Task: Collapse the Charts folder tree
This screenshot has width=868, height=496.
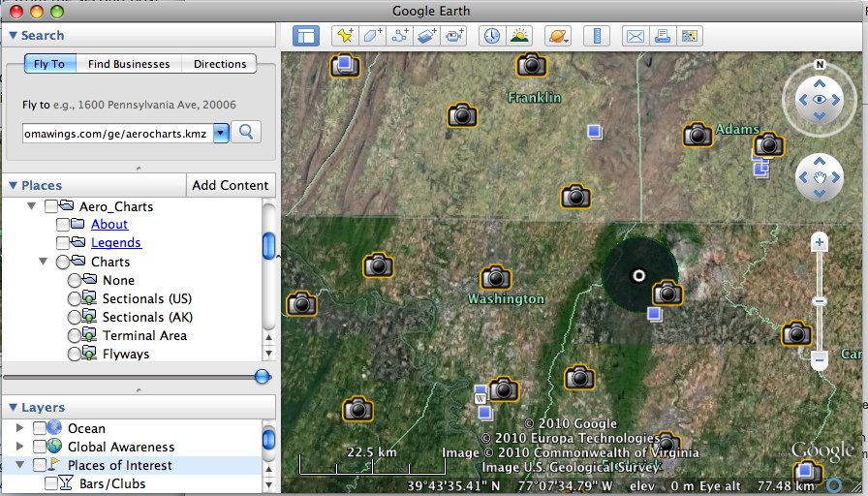Action: [44, 262]
